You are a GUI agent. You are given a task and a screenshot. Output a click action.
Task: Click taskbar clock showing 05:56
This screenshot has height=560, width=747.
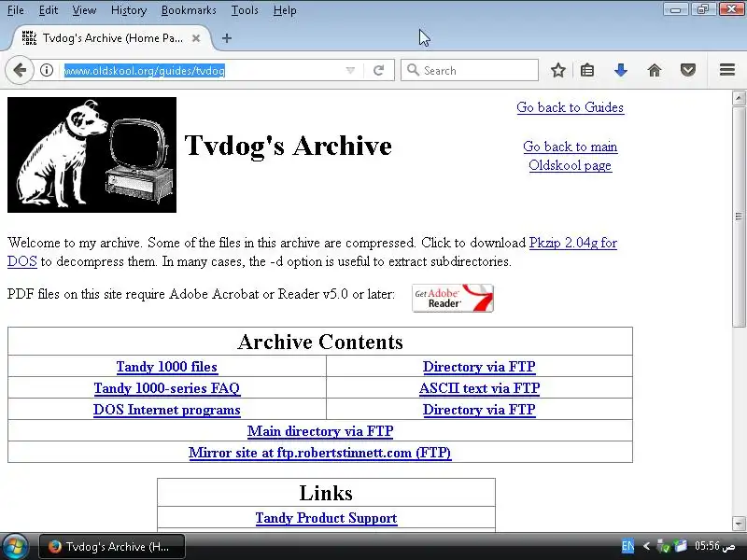[x=714, y=546]
